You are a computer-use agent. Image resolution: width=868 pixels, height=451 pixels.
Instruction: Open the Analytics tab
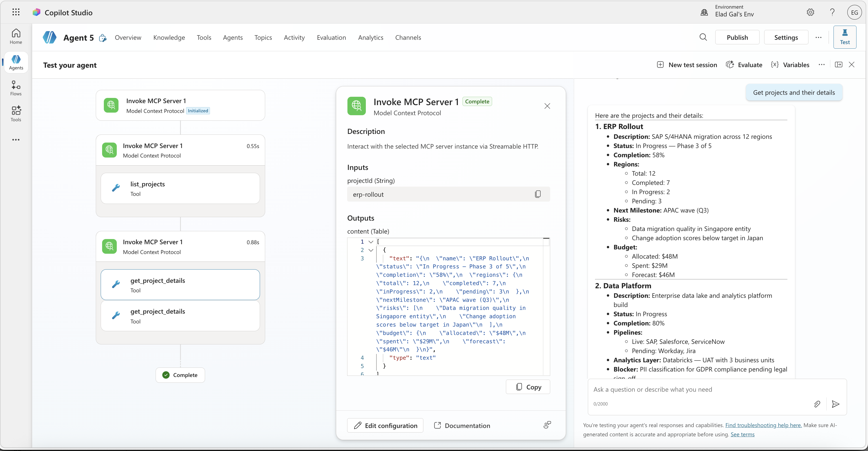(x=370, y=37)
